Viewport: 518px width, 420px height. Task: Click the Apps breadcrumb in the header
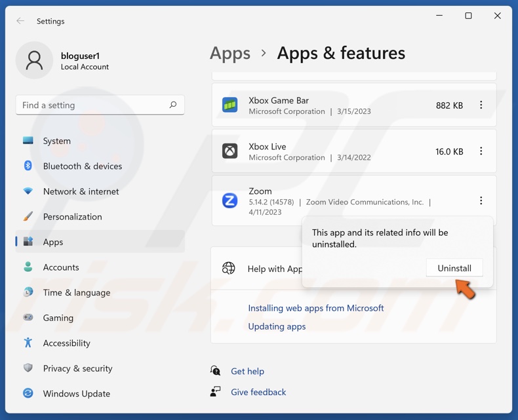[230, 53]
